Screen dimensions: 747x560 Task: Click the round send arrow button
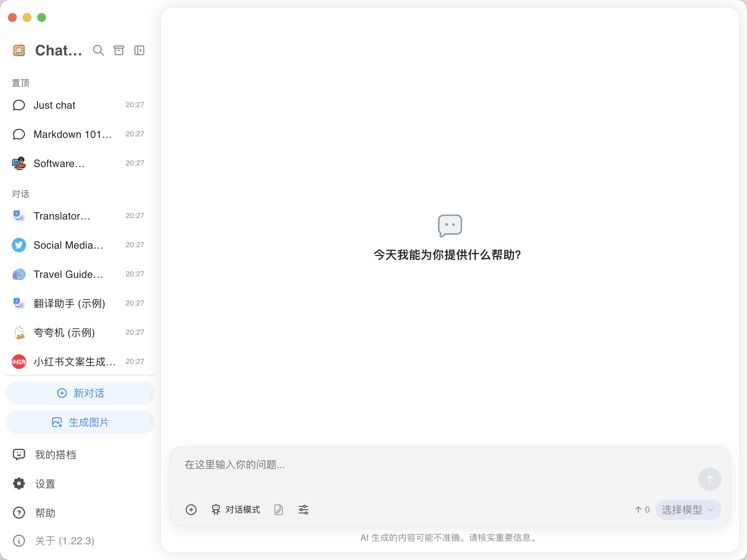pos(710,479)
